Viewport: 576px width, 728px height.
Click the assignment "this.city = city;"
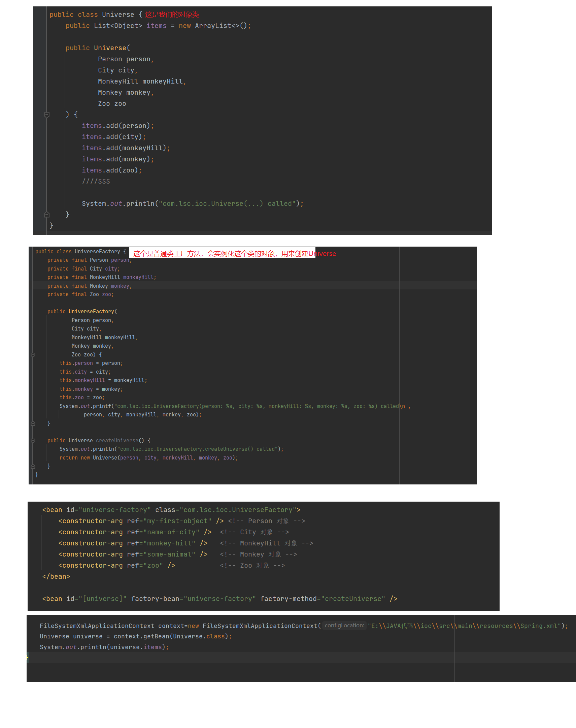85,372
